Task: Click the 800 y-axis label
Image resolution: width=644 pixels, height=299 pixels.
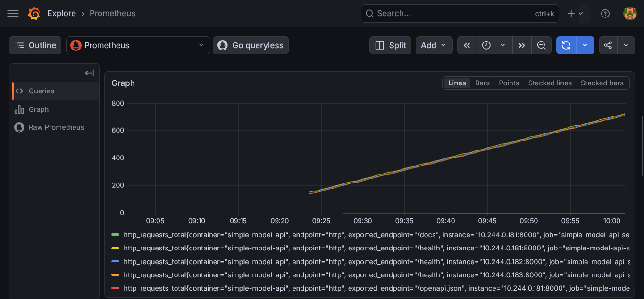Action: pos(117,103)
